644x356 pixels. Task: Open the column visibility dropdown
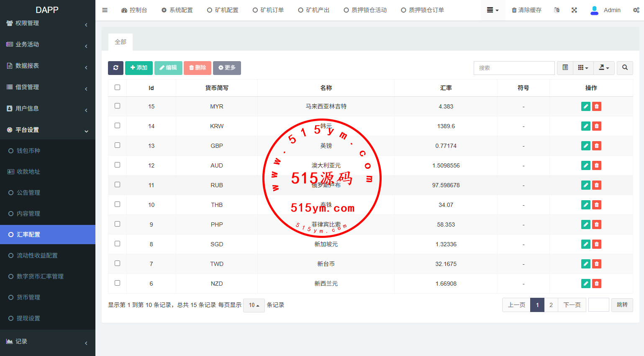583,68
